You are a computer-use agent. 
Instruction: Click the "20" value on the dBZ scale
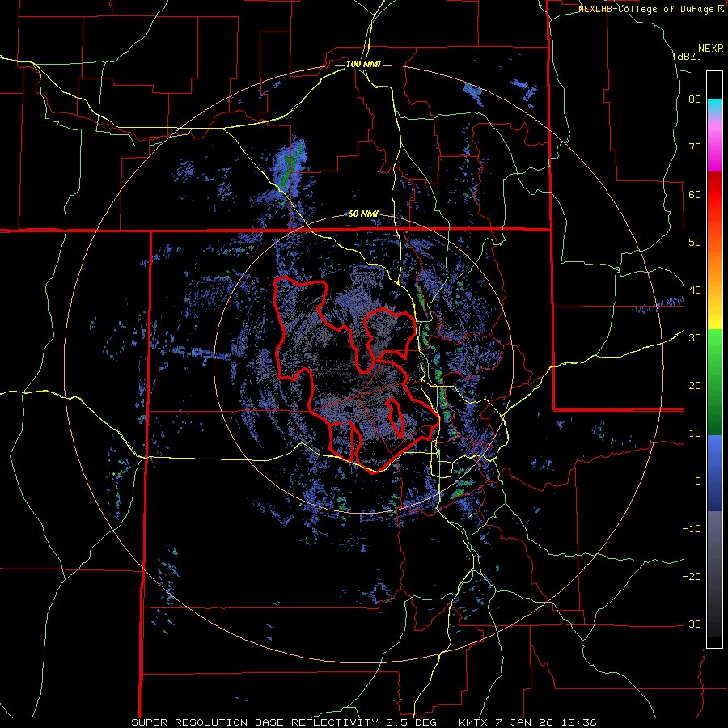pyautogui.click(x=695, y=385)
